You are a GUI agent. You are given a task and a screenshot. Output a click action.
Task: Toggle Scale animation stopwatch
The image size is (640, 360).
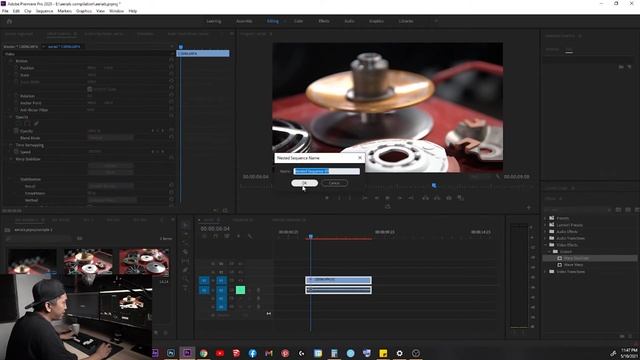(16, 75)
